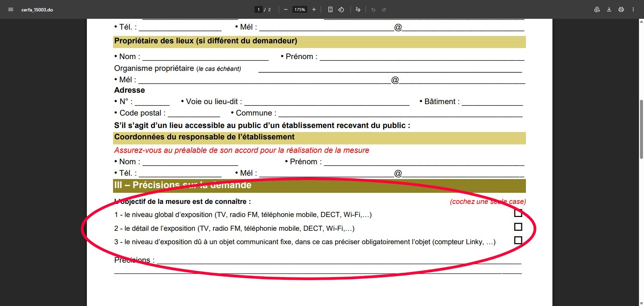Viewport: 644px width, 306px height.
Task: Click the scrollbar down arrow
Action: click(x=641, y=303)
